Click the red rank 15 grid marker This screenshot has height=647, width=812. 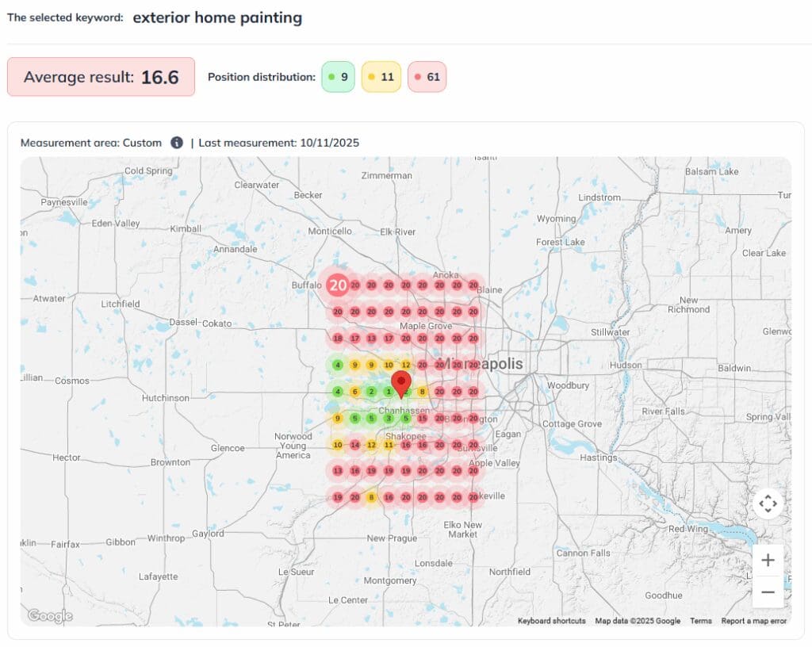point(423,419)
